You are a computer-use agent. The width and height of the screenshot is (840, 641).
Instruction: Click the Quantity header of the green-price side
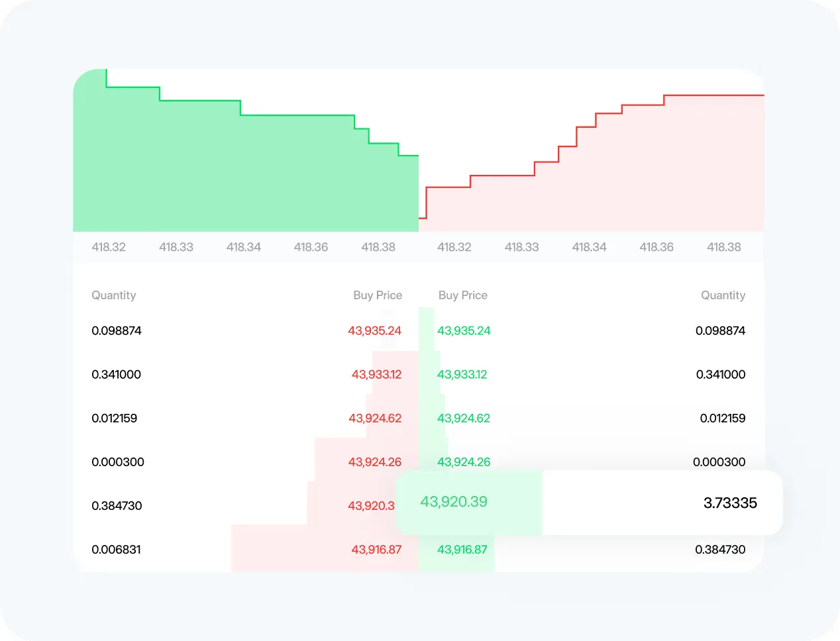pos(723,295)
